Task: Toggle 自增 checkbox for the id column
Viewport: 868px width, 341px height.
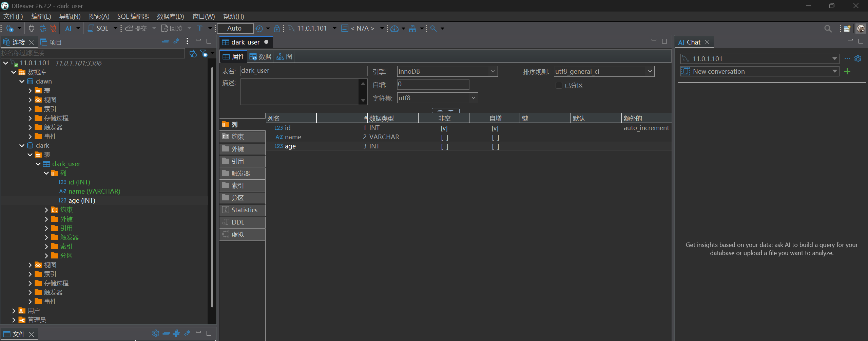Action: 495,128
